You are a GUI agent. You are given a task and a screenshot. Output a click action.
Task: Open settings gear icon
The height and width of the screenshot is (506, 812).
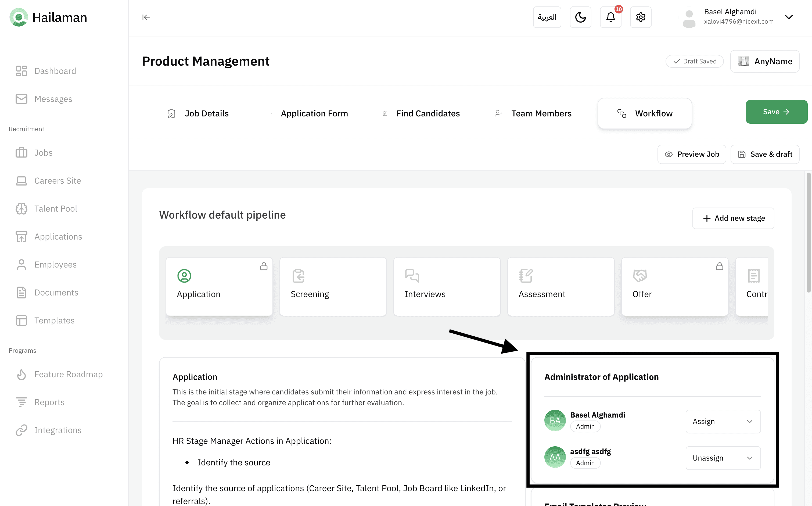click(x=640, y=17)
